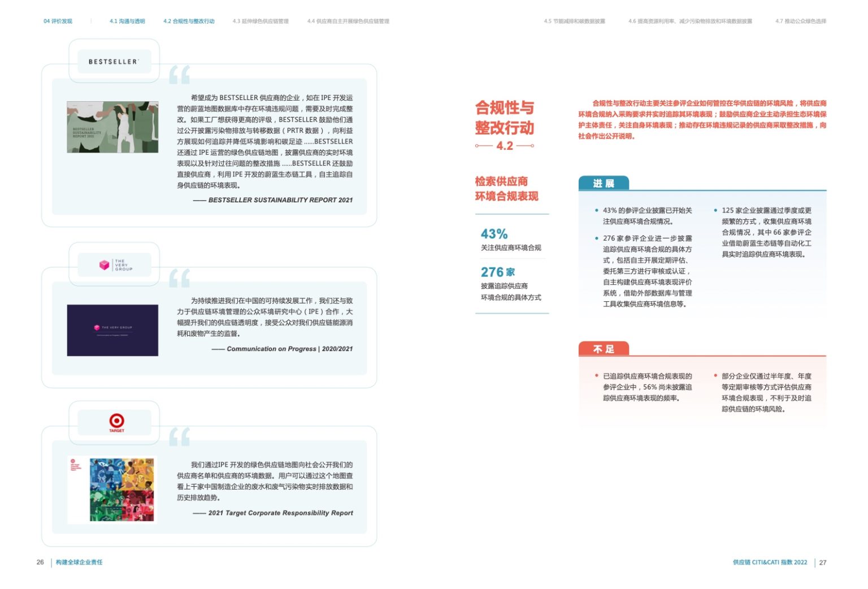Image resolution: width=868 pixels, height=589 pixels.
Task: Click the 不足 header
Action: click(x=604, y=349)
